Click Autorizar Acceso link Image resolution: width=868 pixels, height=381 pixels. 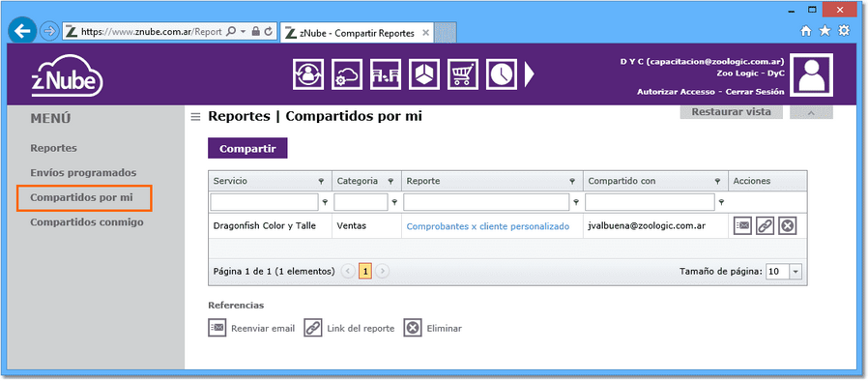675,91
